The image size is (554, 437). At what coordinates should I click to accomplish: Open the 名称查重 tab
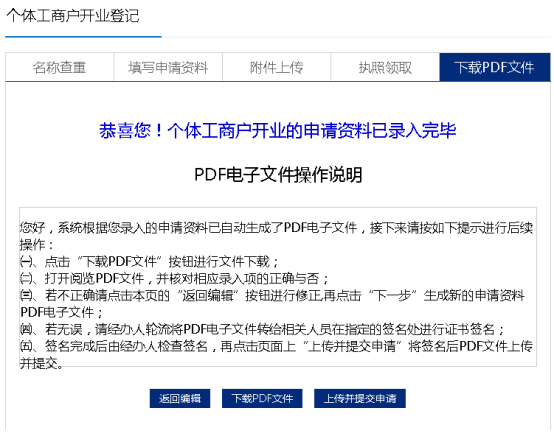(x=59, y=67)
